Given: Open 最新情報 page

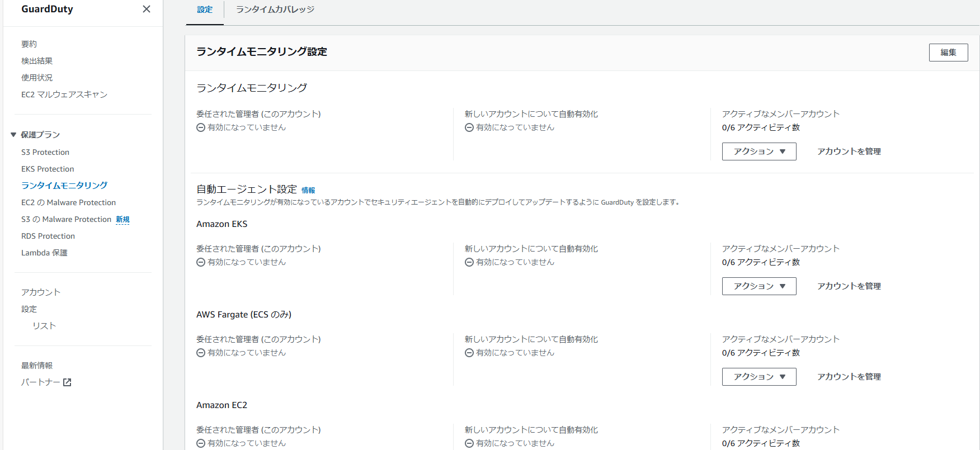Looking at the screenshot, I should click(37, 366).
